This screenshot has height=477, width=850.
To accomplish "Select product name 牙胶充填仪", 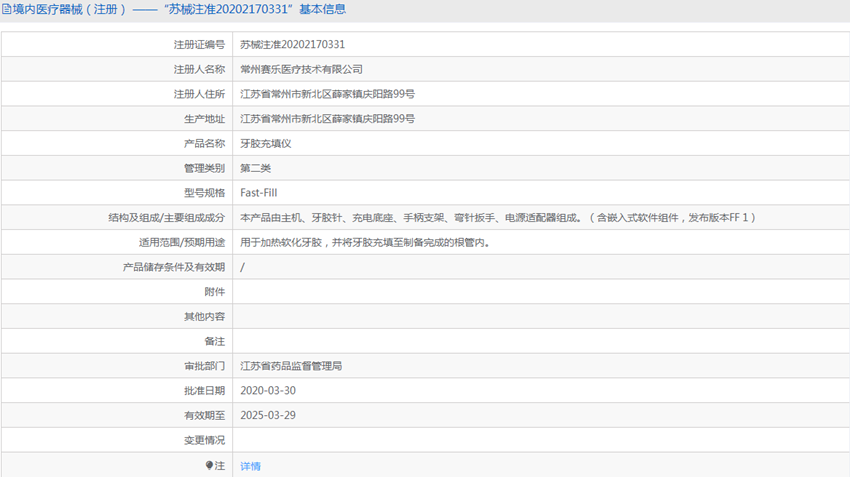I will pos(266,144).
